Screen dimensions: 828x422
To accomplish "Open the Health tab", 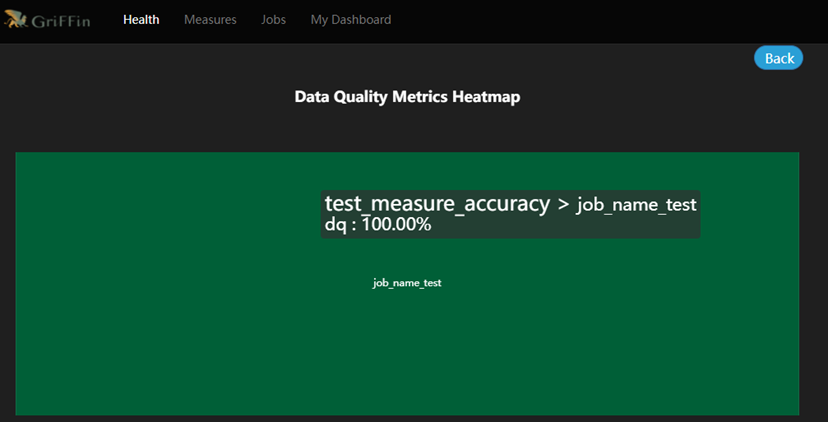I will (141, 20).
